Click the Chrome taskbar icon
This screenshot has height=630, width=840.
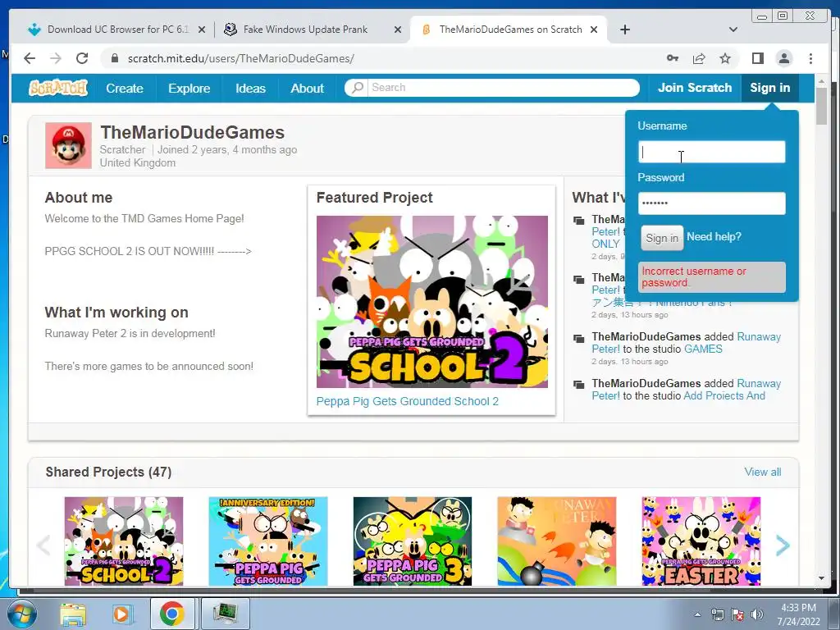(x=171, y=614)
